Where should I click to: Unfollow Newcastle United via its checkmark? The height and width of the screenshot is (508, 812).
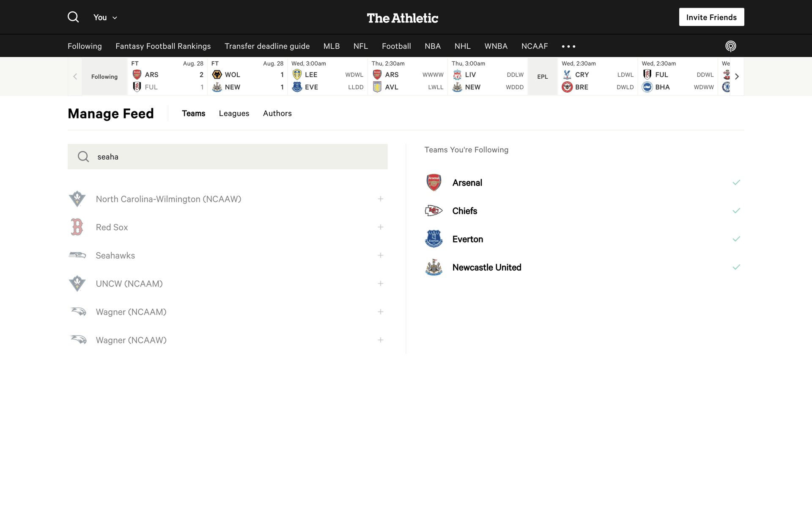click(x=736, y=267)
